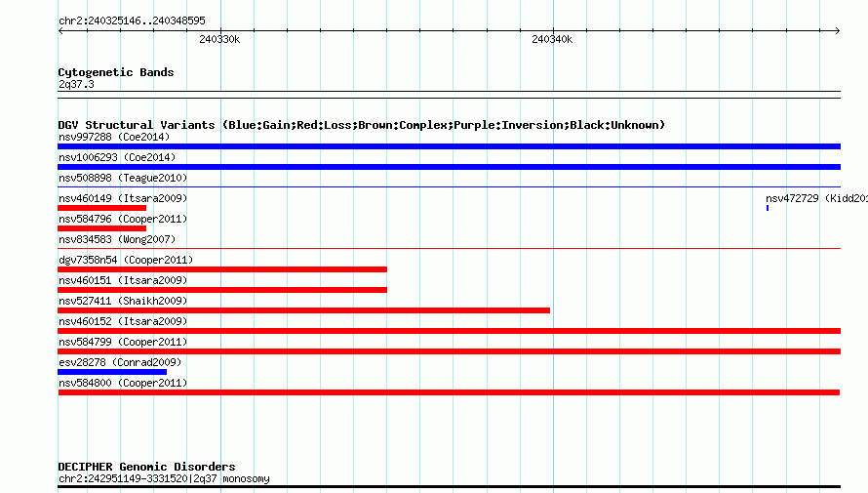Click the right arrow of the ruler

click(838, 31)
